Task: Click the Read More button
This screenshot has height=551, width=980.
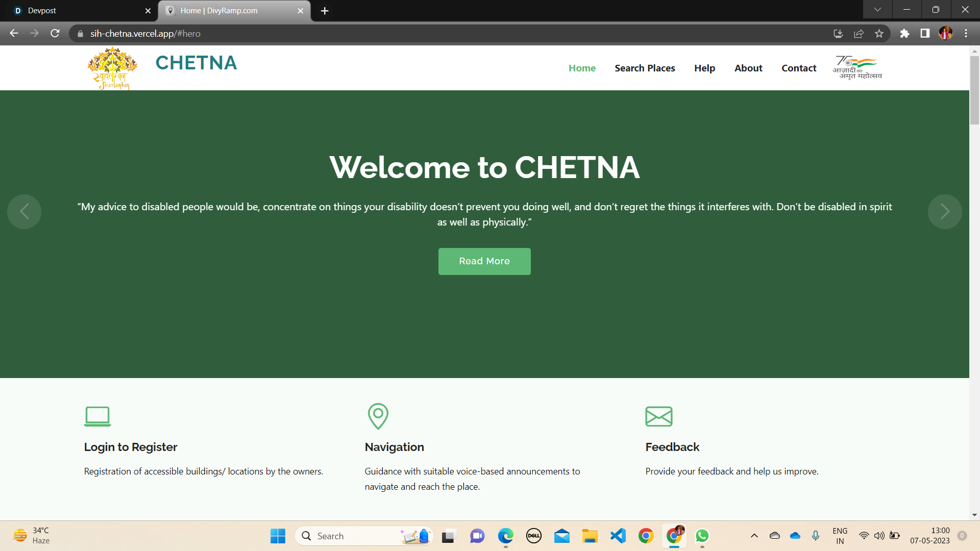Action: click(x=484, y=261)
